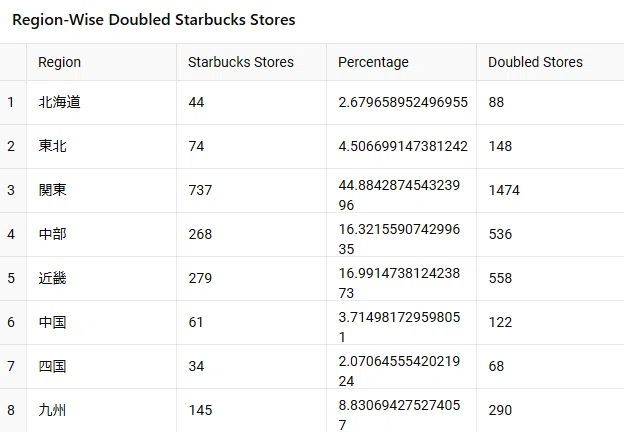Image resolution: width=624 pixels, height=432 pixels.
Task: Click the 九州 region cell
Action: coord(101,410)
